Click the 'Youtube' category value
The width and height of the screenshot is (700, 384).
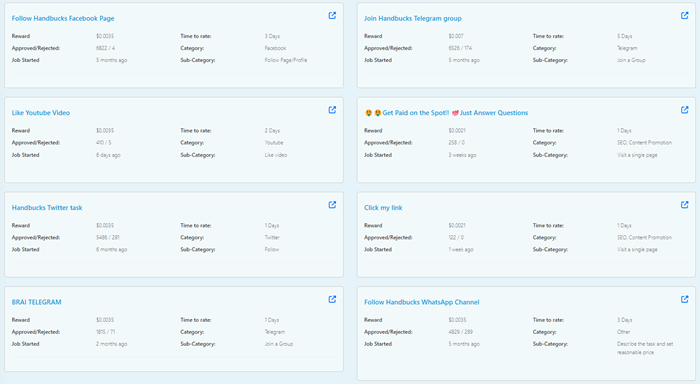(x=274, y=143)
